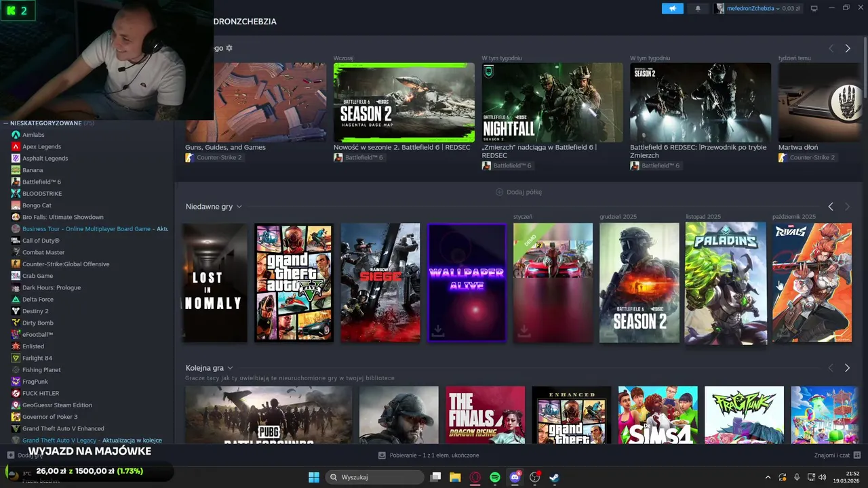Open the Battlefield 6 Season 2 news thumbnail
The image size is (868, 488).
click(404, 102)
